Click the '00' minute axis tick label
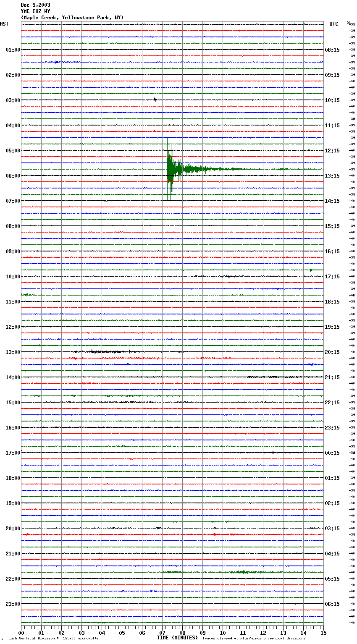 click(21, 633)
